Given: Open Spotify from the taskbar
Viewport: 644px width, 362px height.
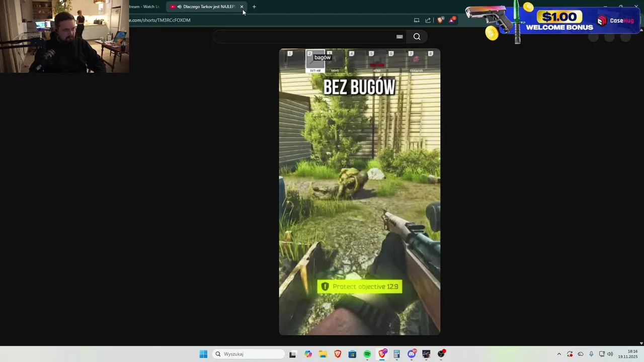Looking at the screenshot, I should point(367,354).
